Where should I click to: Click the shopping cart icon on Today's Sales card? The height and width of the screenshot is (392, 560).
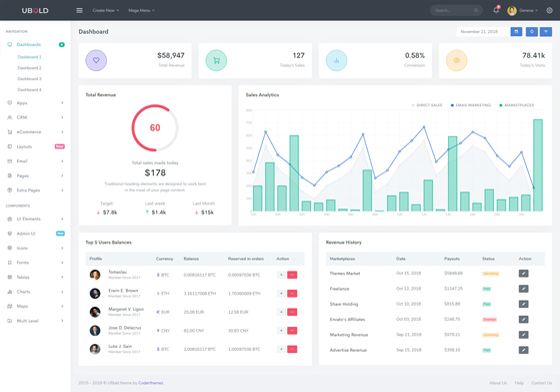click(x=216, y=60)
